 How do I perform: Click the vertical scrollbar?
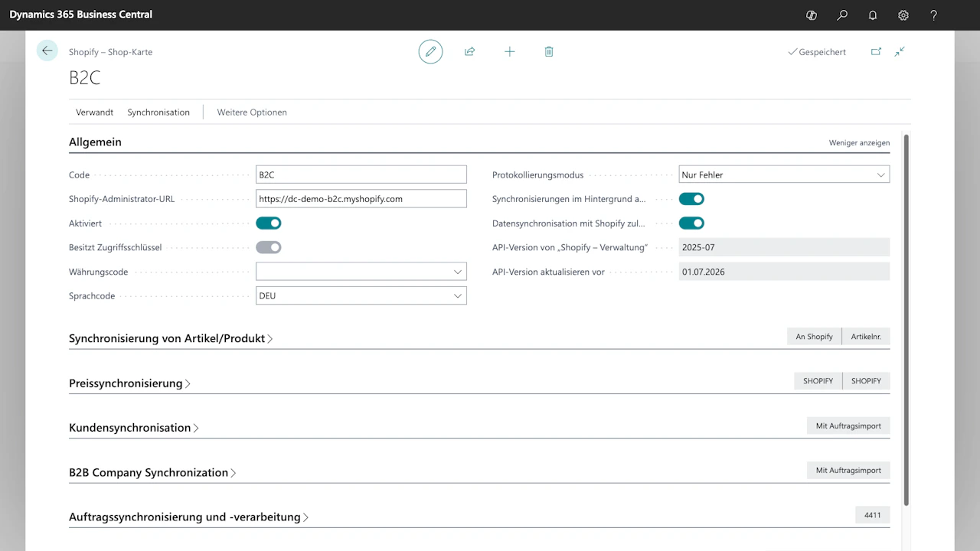[906, 320]
